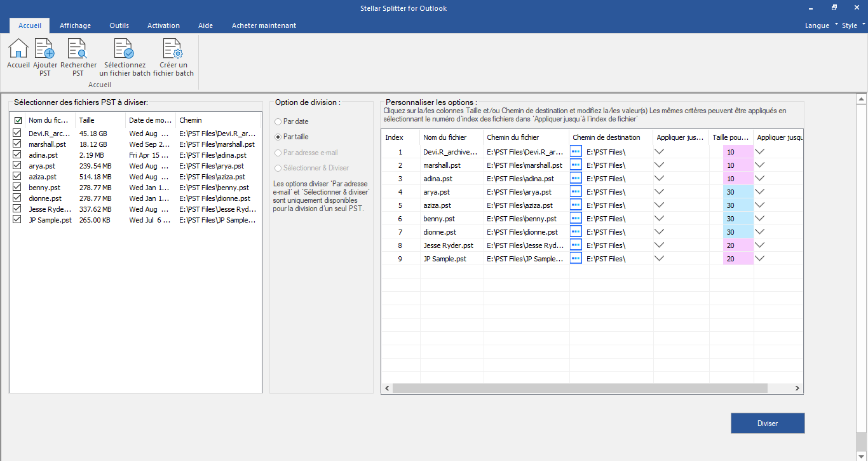Select the Par date radio option

278,121
